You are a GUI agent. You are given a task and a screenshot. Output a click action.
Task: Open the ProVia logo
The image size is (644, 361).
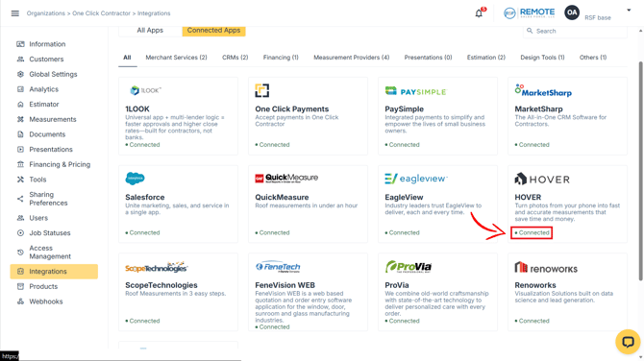[x=409, y=267]
